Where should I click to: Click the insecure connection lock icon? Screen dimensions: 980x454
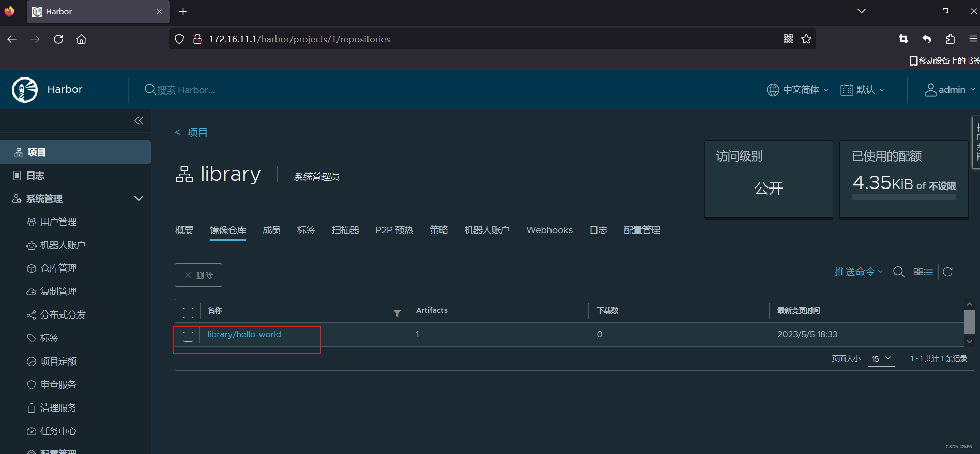[197, 39]
